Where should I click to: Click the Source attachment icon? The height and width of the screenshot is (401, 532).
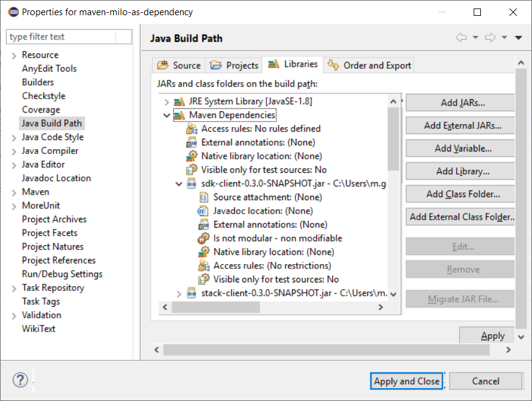[204, 197]
